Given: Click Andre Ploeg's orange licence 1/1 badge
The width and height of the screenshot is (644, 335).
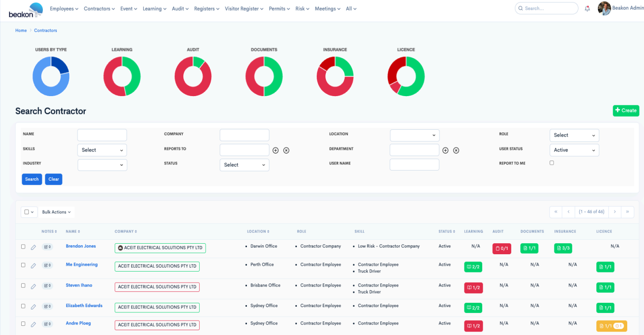Looking at the screenshot, I should click(x=611, y=326).
